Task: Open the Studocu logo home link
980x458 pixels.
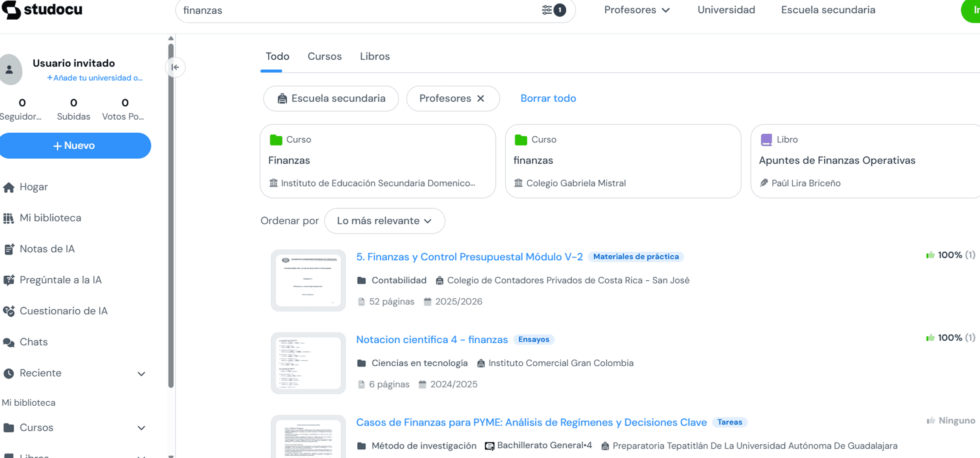Action: point(42,10)
